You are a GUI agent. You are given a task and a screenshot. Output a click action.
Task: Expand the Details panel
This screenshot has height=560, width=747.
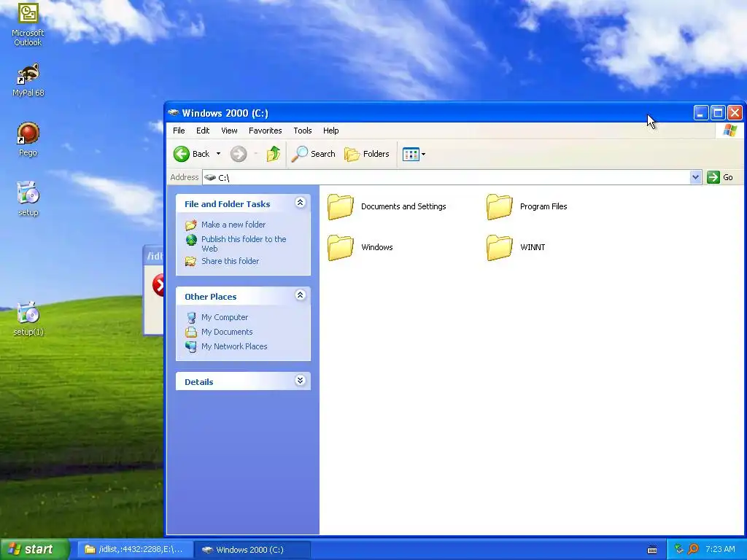pyautogui.click(x=300, y=380)
